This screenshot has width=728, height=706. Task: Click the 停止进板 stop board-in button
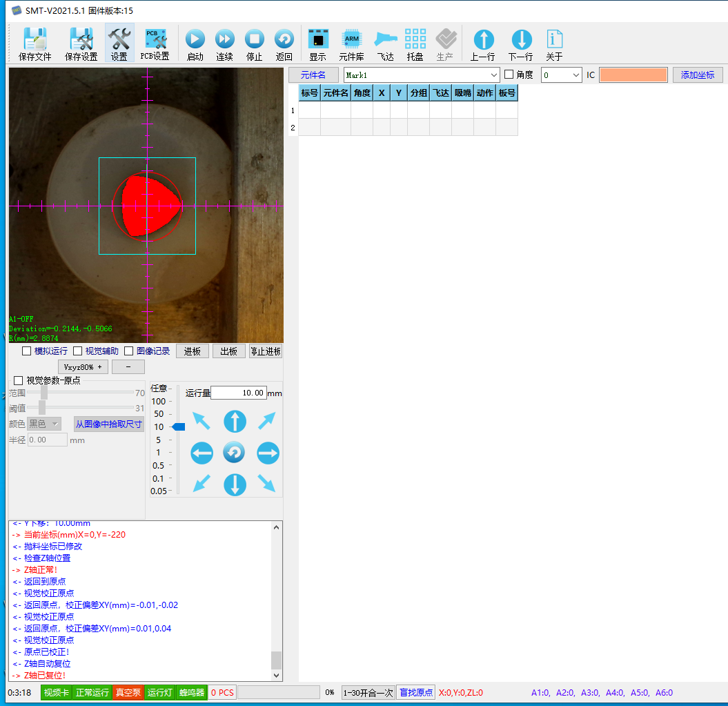[266, 351]
